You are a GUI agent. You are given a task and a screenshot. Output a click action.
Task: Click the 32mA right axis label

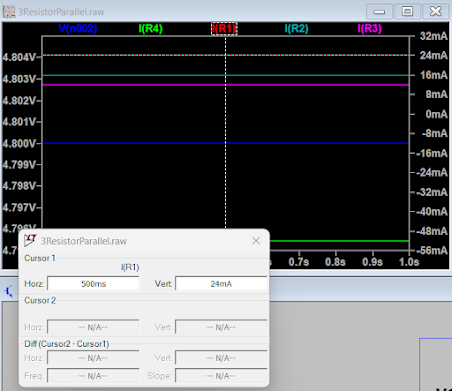pyautogui.click(x=434, y=36)
